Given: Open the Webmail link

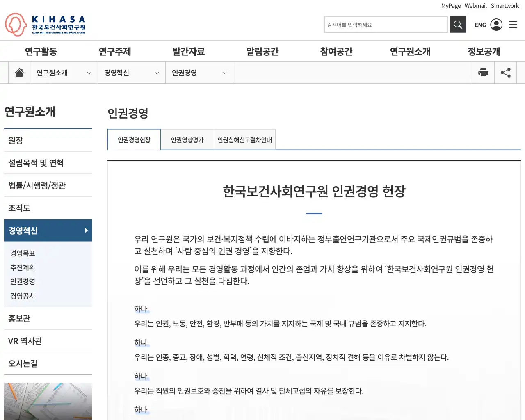Looking at the screenshot, I should 475,6.
